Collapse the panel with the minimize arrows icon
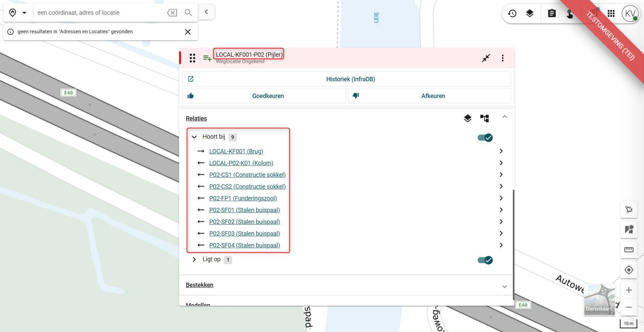This screenshot has height=332, width=644. (486, 58)
